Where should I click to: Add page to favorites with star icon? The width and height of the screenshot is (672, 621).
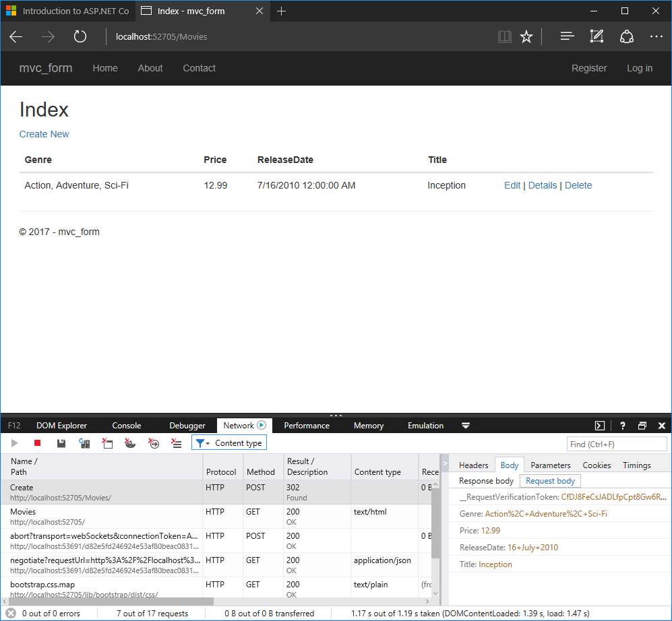pyautogui.click(x=526, y=37)
